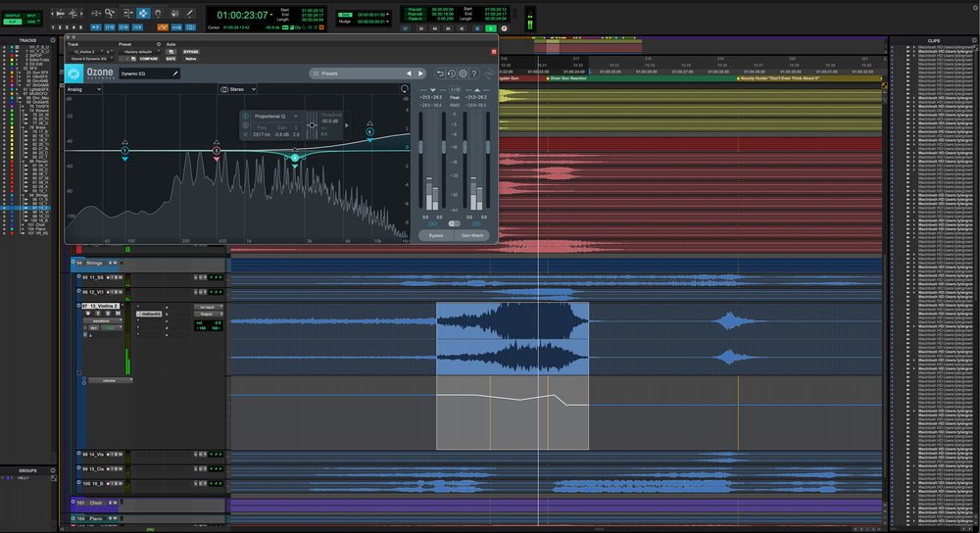Click the Ozone logo icon
Viewport: 980px width, 533px height.
(x=73, y=73)
